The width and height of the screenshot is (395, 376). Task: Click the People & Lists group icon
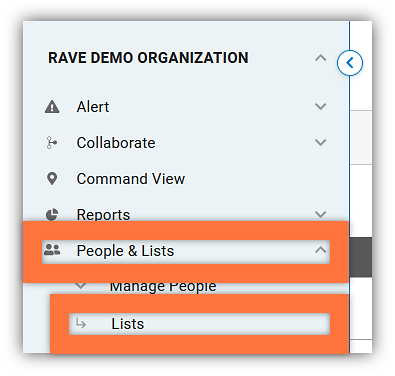click(x=52, y=250)
